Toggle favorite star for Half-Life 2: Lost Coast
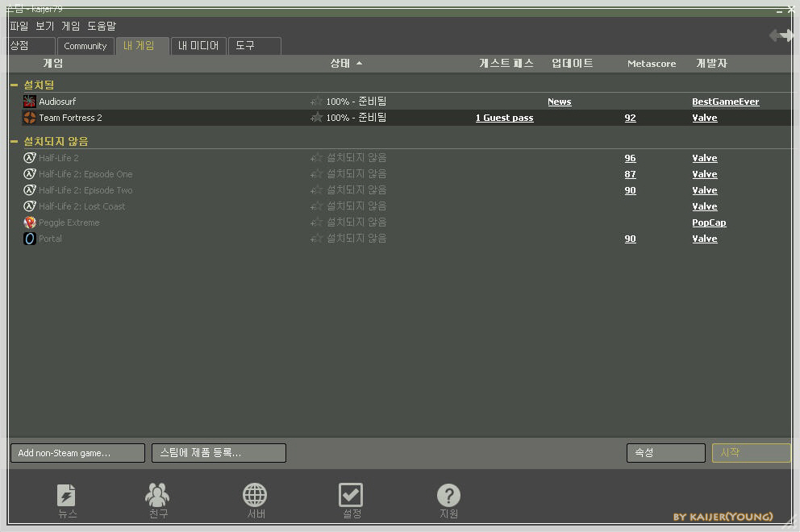 click(x=316, y=206)
